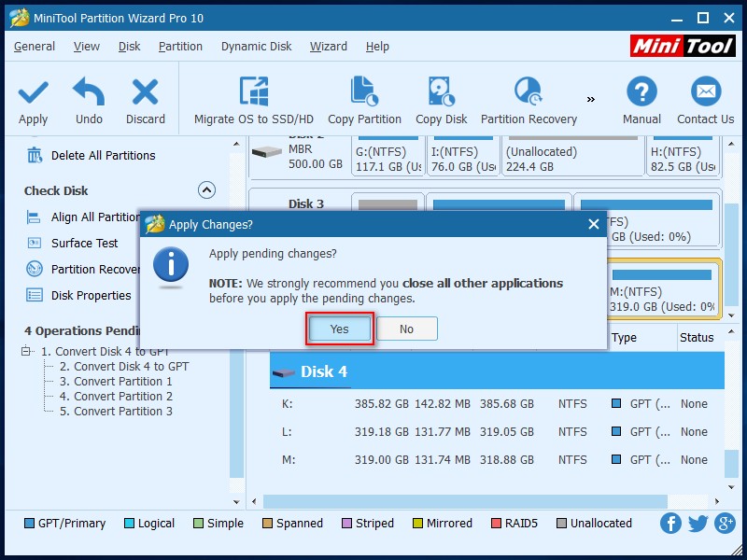Image resolution: width=747 pixels, height=560 pixels.
Task: Run Surface Test from sidebar
Action: click(x=73, y=243)
